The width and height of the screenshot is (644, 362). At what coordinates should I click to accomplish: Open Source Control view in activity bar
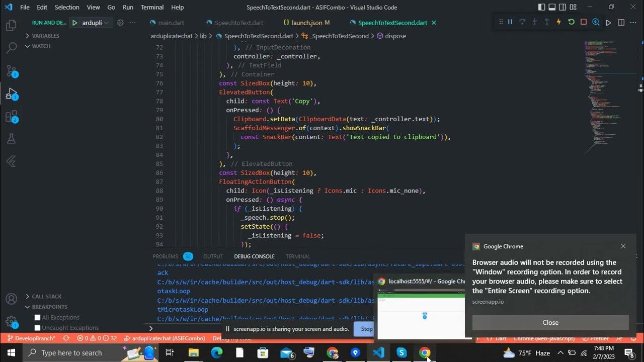[12, 71]
